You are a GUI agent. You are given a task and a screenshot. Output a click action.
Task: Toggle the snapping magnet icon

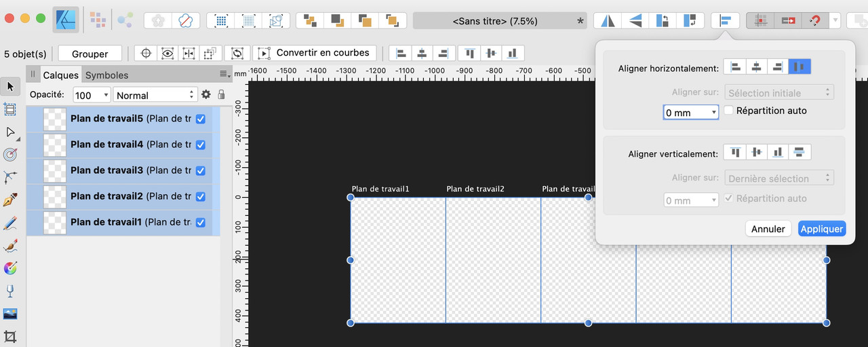tap(814, 20)
